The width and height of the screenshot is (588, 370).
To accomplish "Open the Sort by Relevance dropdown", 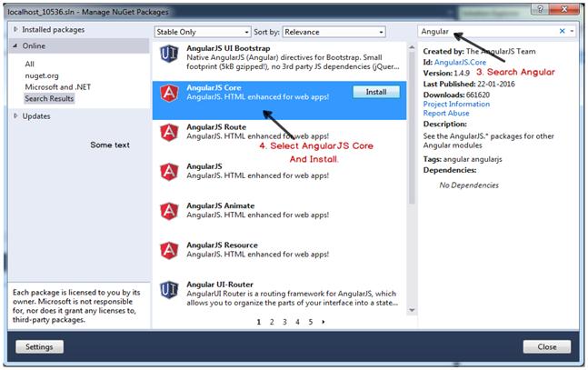I will point(334,32).
